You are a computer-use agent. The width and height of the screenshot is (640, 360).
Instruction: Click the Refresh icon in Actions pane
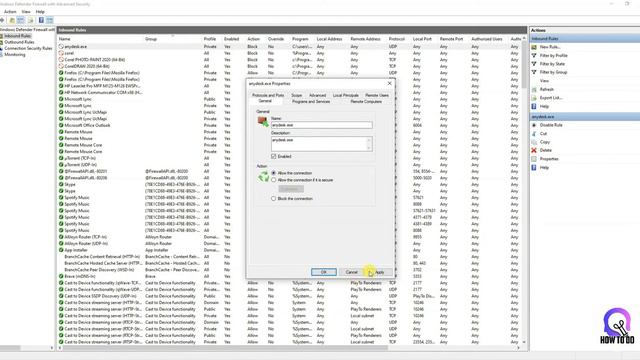[534, 89]
